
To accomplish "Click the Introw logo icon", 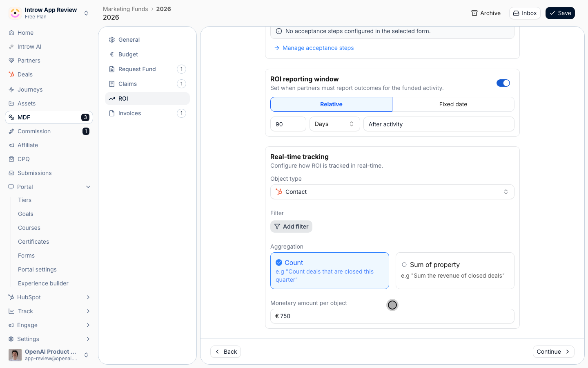I will [x=15, y=13].
